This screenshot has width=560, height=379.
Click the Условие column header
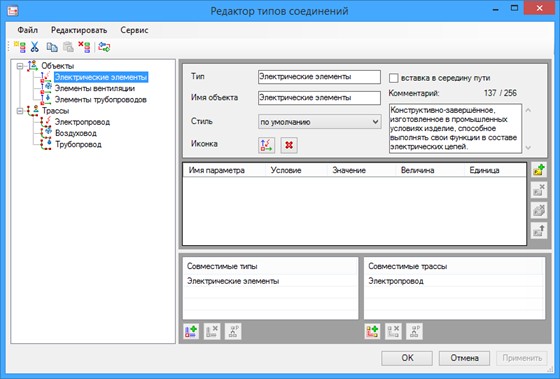pyautogui.click(x=296, y=170)
